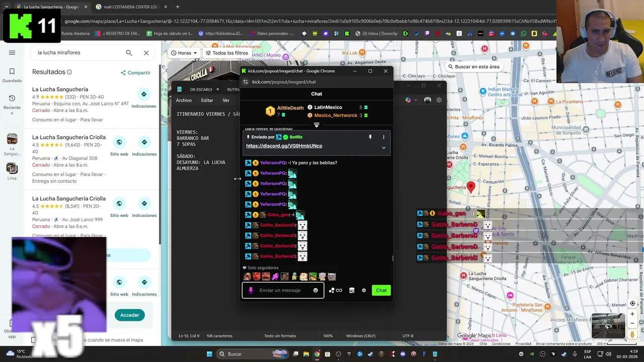This screenshot has height=362, width=644.
Task: Click the taskbar Buscar search box
Action: pyautogui.click(x=252, y=354)
